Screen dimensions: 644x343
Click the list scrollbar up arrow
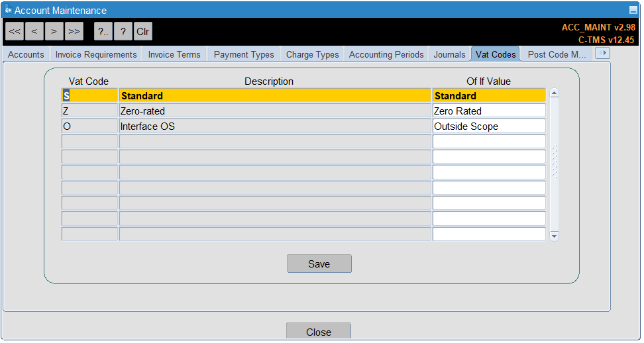[554, 93]
